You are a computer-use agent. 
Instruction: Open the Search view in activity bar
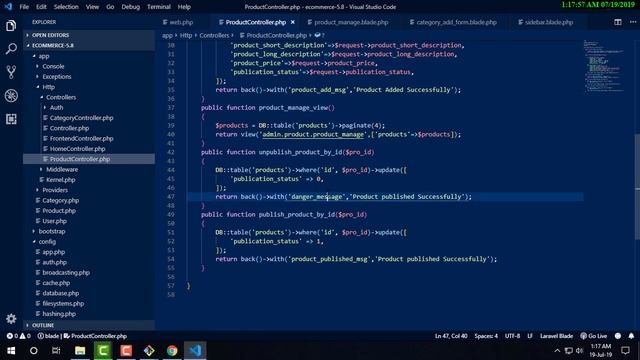pos(11,49)
